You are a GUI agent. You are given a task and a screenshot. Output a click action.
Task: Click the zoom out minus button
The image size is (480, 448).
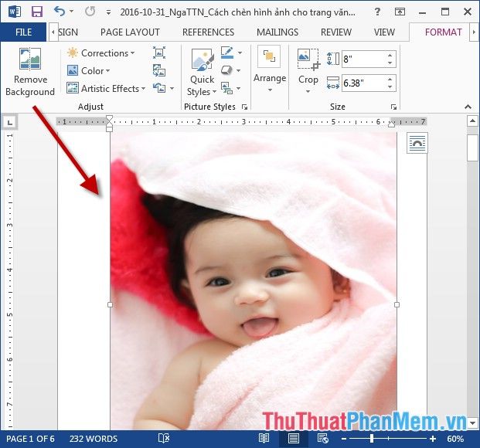[x=343, y=439]
